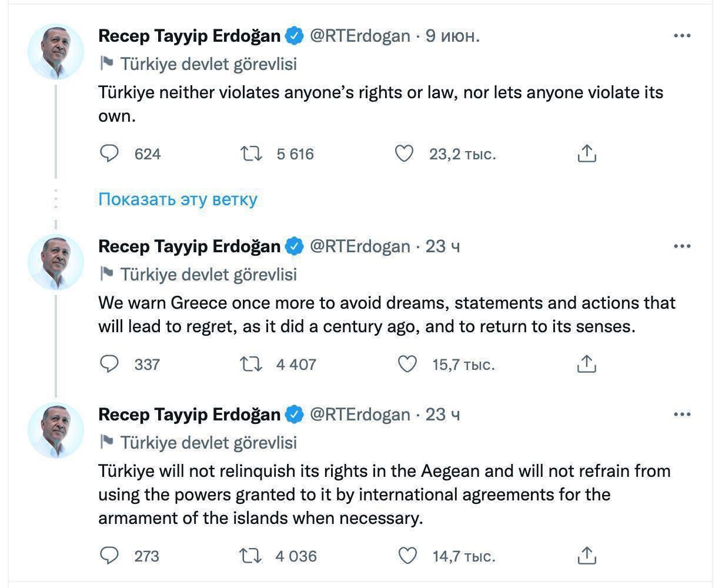Share the June 9 tweet about rights
The width and height of the screenshot is (722, 588).
tap(586, 154)
